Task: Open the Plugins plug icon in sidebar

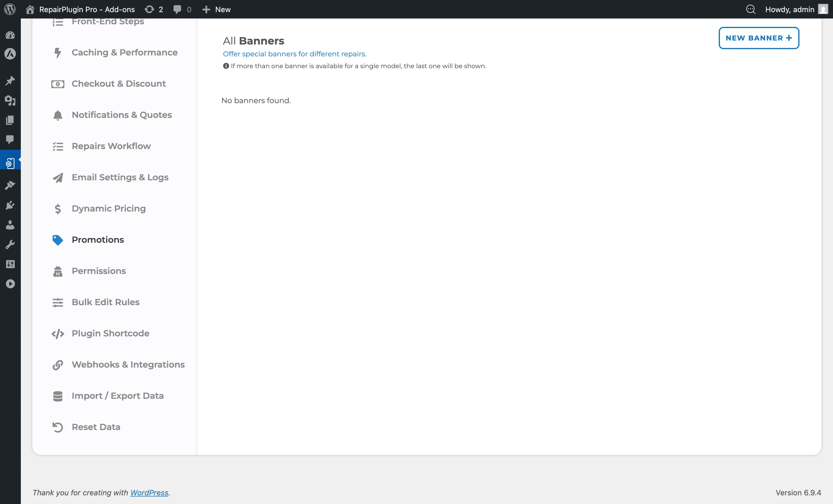Action: tap(10, 205)
